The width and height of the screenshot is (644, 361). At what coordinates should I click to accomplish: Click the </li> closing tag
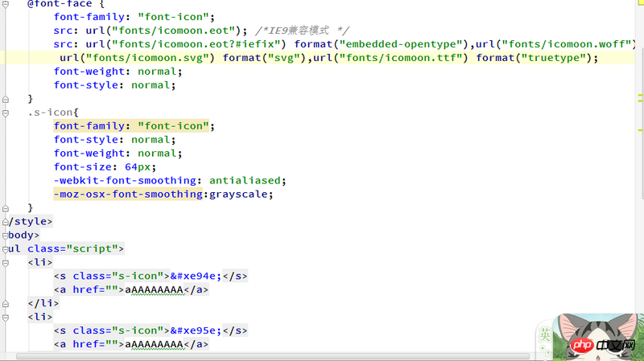(x=43, y=303)
